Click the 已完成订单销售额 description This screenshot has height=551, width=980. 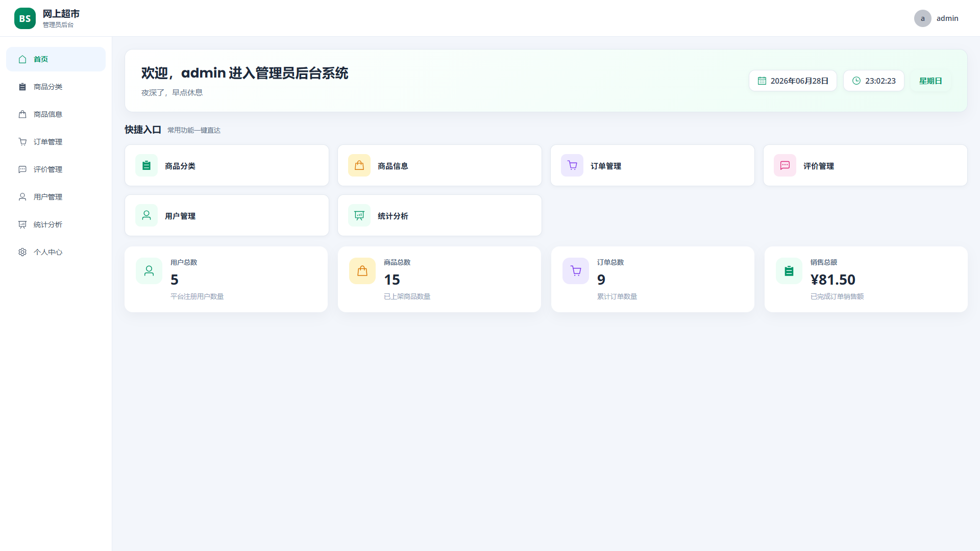point(837,296)
